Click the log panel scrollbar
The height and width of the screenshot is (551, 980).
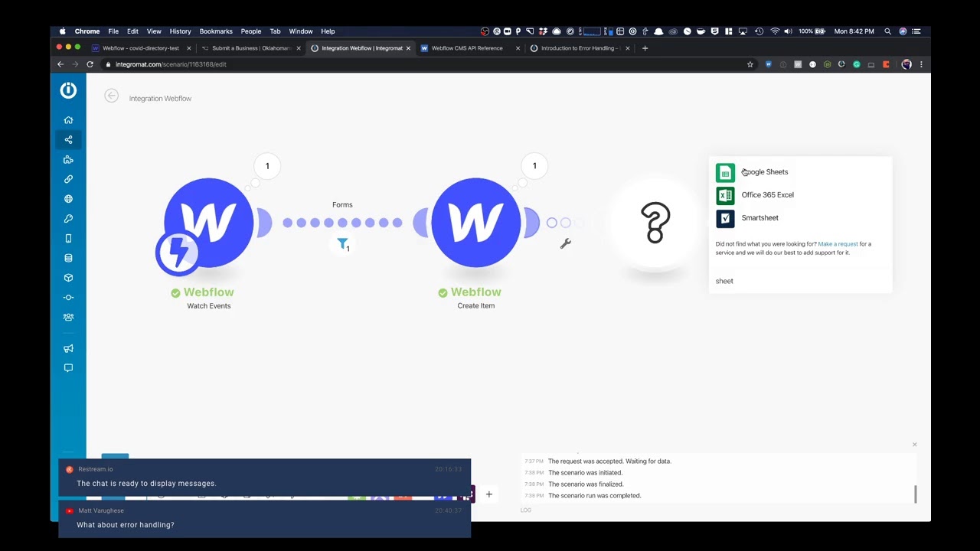point(915,494)
